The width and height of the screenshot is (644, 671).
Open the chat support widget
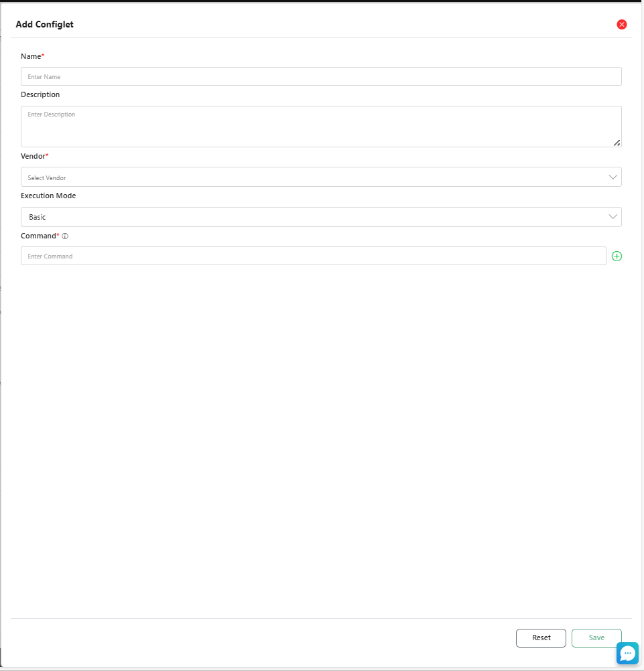pos(627,653)
